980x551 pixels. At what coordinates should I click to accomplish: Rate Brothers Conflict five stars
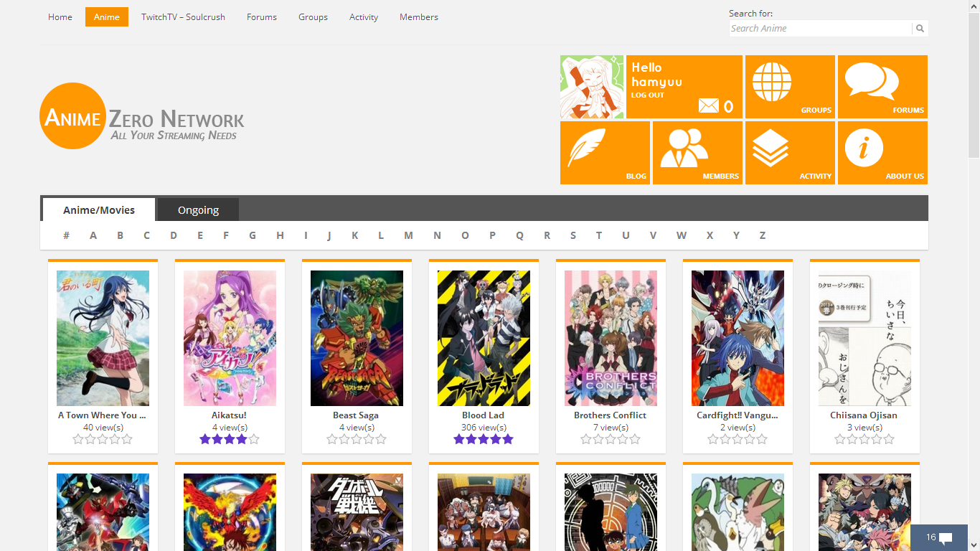(635, 439)
